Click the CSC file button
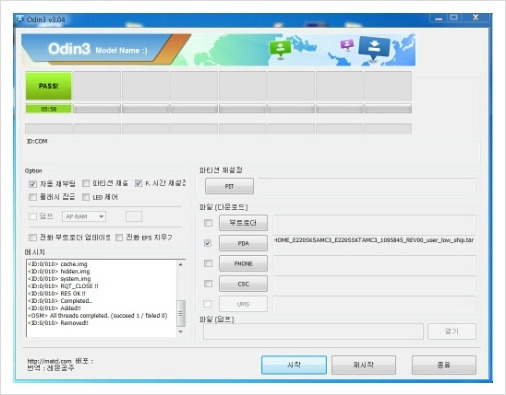This screenshot has width=506, height=395. (x=243, y=284)
